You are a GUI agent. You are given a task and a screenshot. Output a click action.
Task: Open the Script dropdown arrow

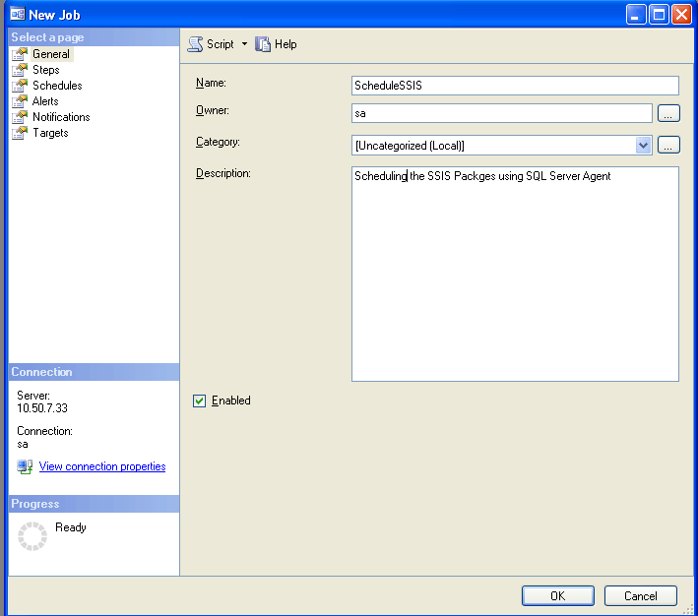pos(244,44)
